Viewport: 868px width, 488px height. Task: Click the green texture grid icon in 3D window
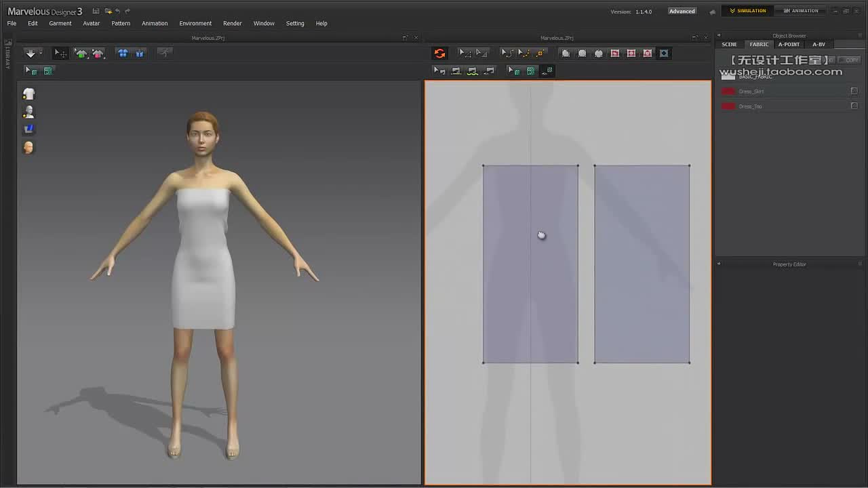coord(47,70)
